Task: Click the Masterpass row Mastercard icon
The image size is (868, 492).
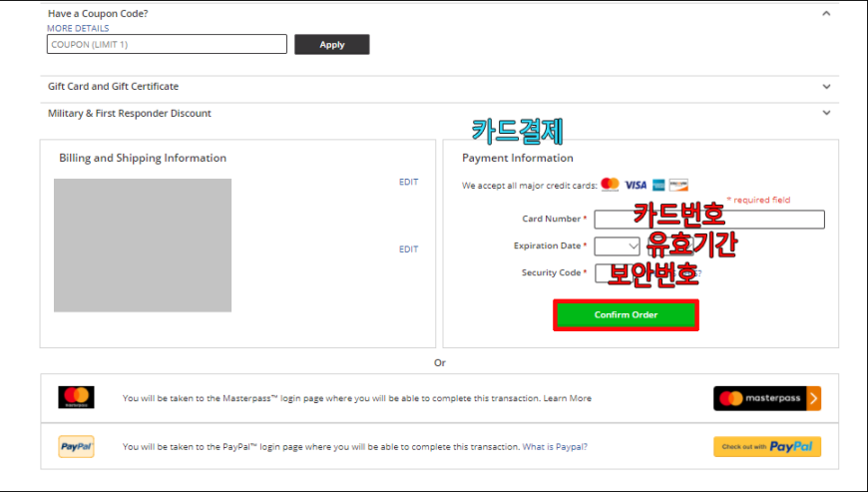Action: [x=77, y=397]
